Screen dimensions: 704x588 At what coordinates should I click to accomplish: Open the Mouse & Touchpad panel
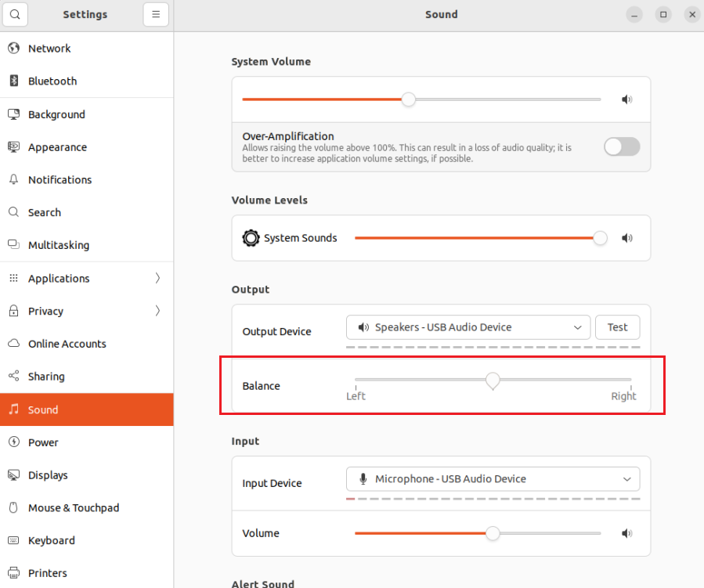click(x=74, y=508)
